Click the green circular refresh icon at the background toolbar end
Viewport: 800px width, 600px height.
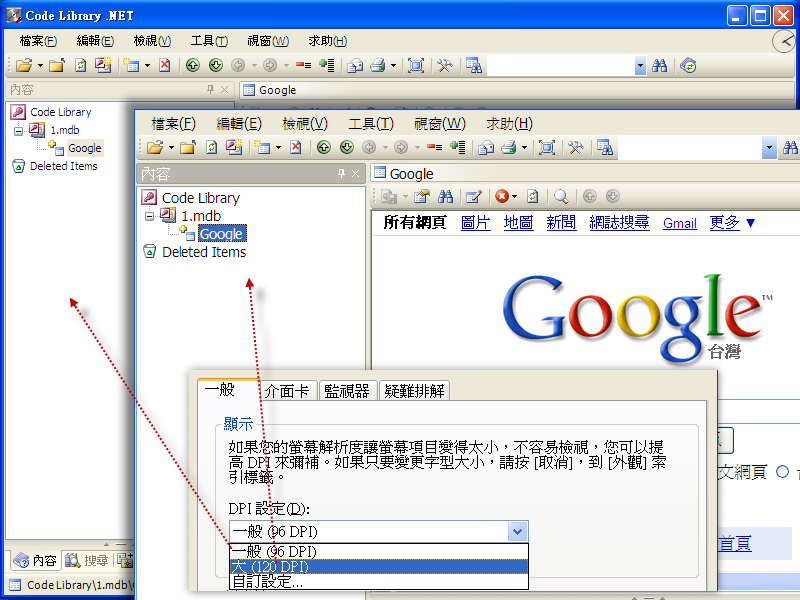coord(688,65)
